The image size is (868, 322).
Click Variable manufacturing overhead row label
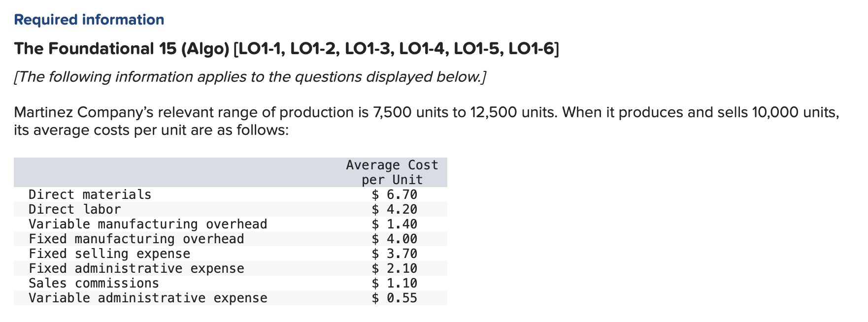(x=148, y=224)
